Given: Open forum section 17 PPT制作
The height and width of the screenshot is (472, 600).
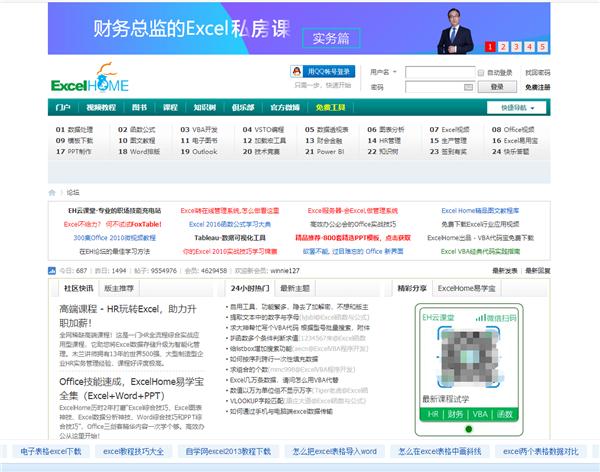Looking at the screenshot, I should coord(73,152).
